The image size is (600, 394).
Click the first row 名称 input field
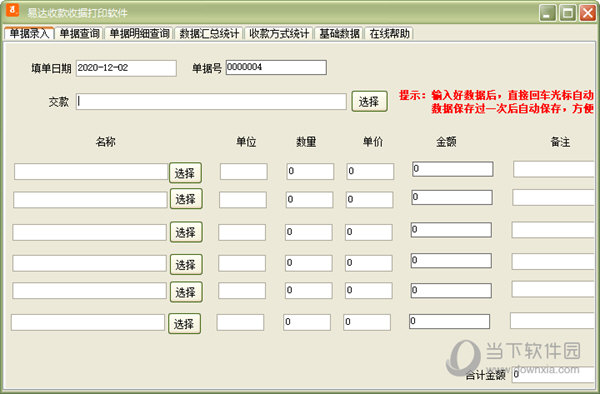pos(91,171)
